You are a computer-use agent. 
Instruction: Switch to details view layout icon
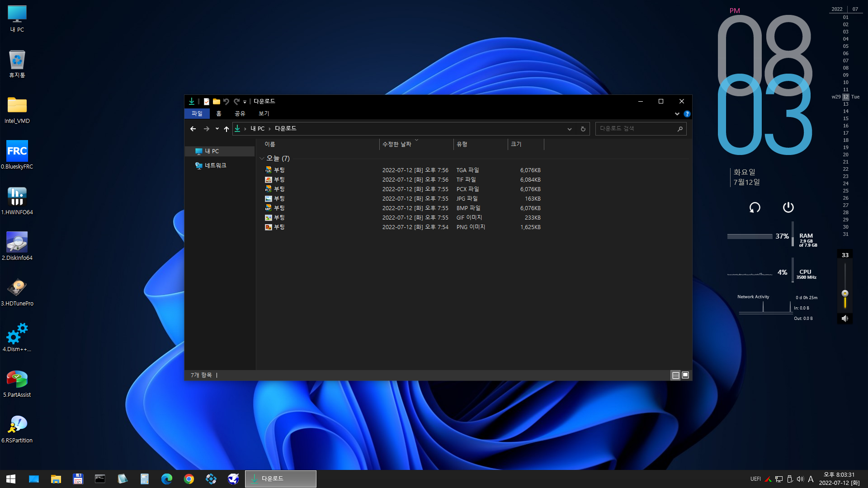pos(675,375)
